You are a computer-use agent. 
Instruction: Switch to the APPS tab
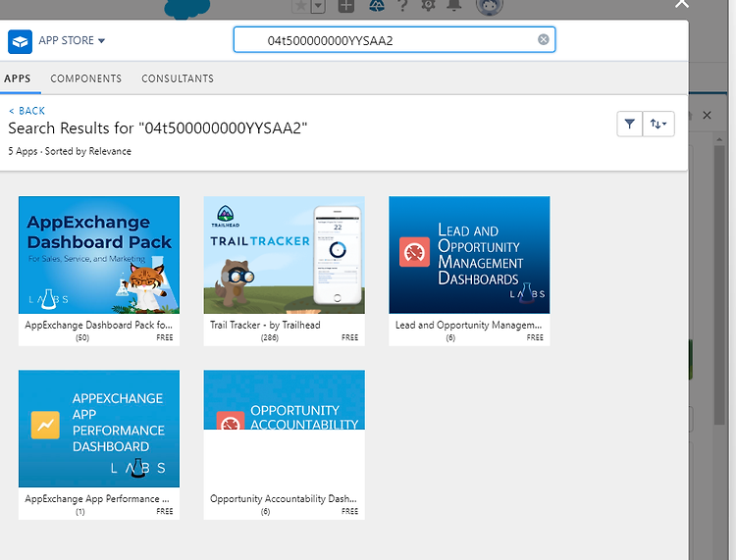point(18,78)
